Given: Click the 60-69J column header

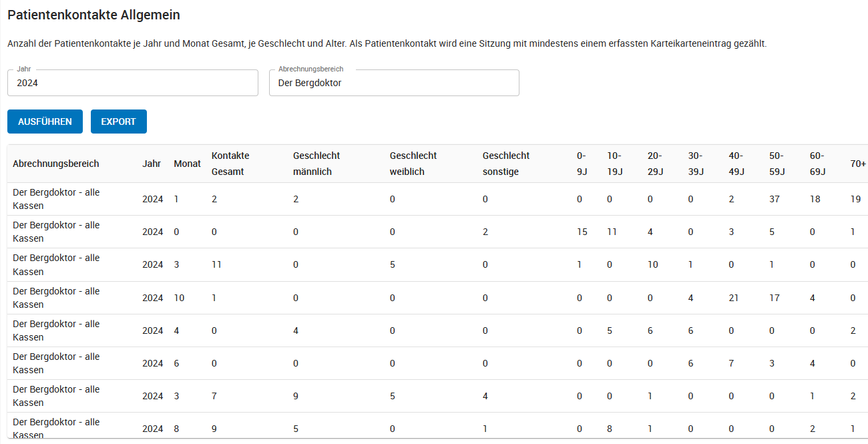Looking at the screenshot, I should (818, 164).
